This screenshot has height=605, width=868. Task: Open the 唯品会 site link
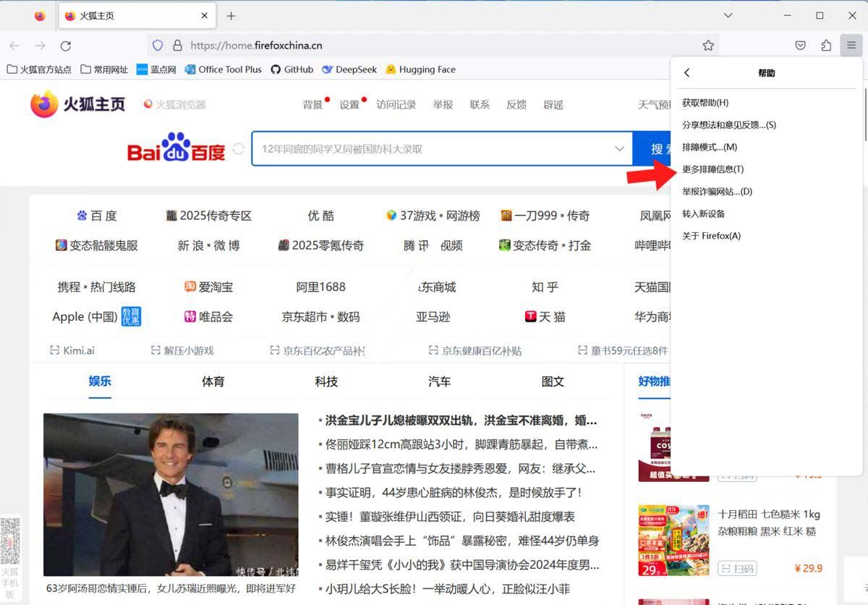[208, 317]
